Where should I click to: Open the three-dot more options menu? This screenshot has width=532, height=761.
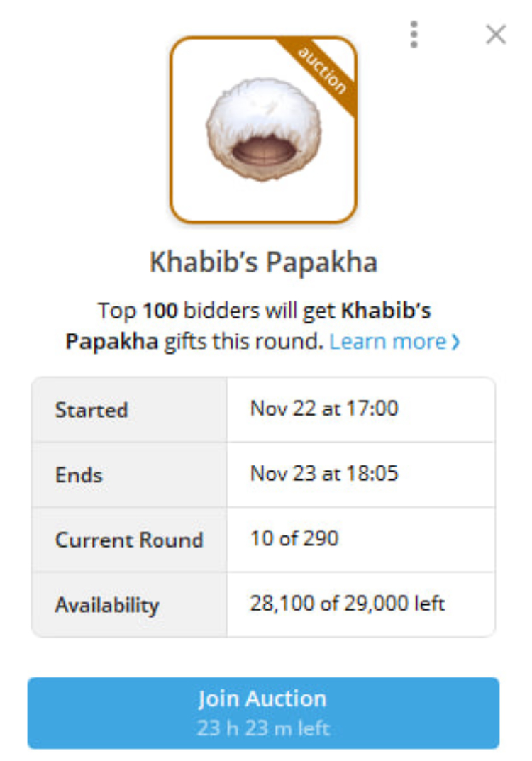pos(414,34)
